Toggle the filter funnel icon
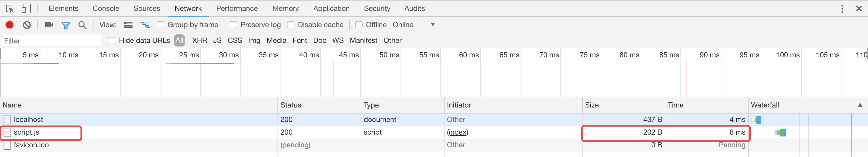Image resolution: width=868 pixels, height=157 pixels. tap(66, 25)
